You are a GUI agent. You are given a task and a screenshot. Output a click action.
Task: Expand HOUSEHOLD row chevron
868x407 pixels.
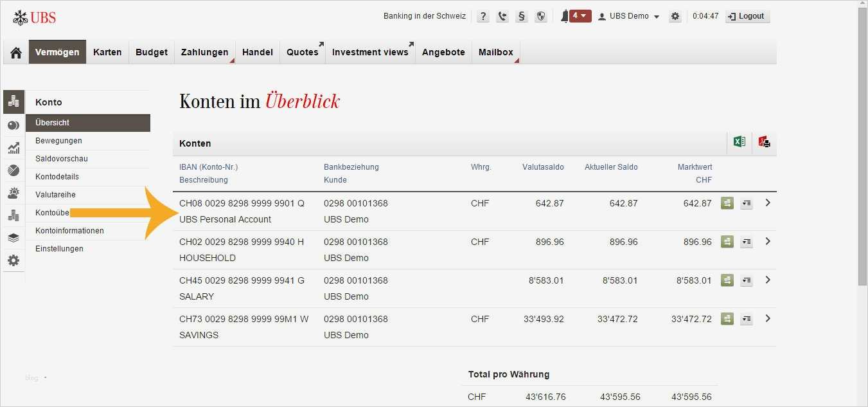[x=768, y=241]
